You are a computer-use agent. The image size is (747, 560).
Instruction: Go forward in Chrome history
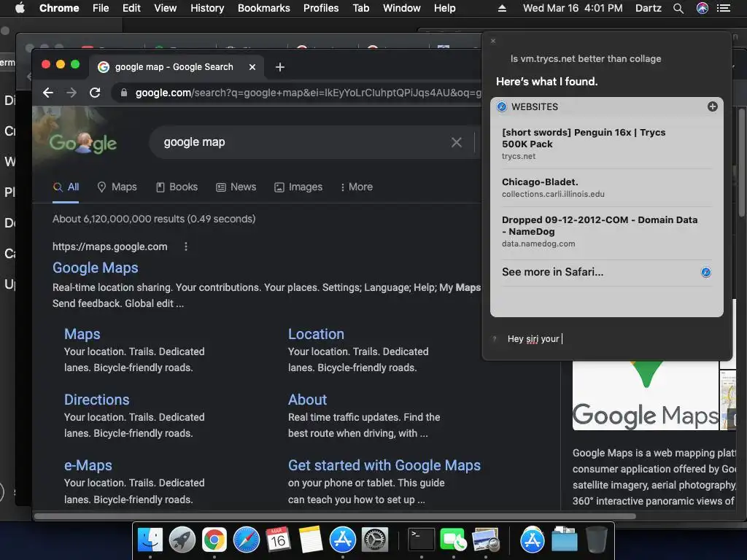71,93
